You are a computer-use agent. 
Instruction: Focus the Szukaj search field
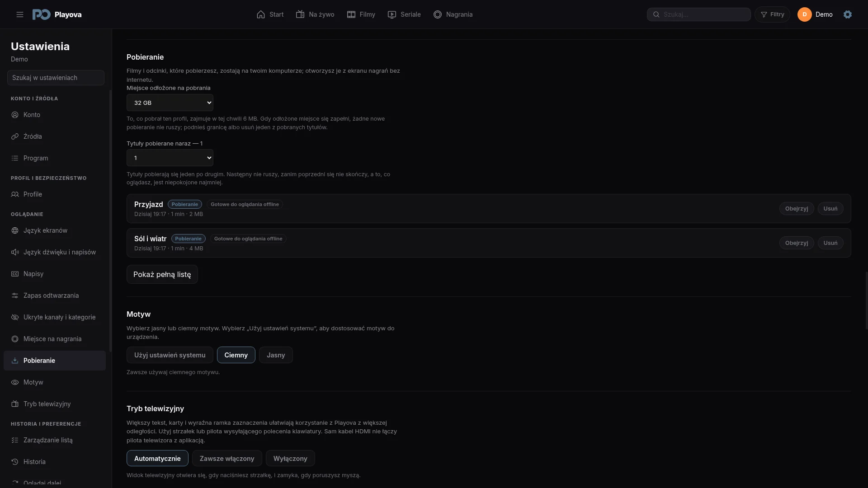pos(699,14)
